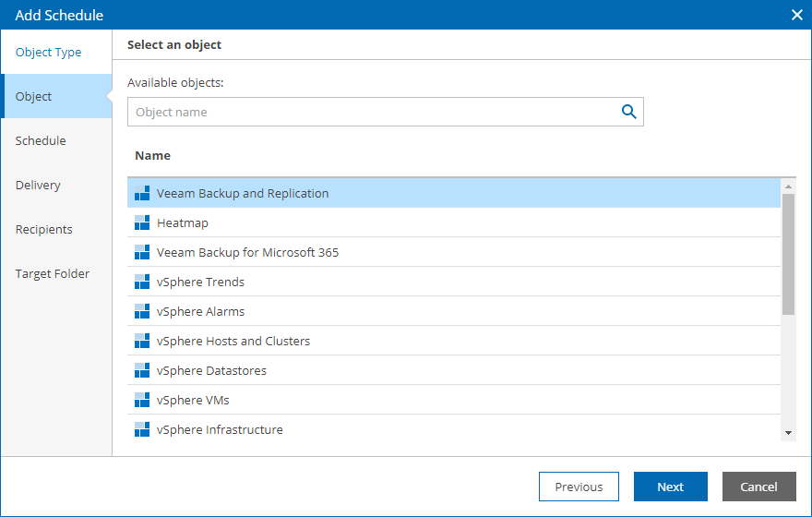
Task: Open the Recipients step
Action: 56,230
